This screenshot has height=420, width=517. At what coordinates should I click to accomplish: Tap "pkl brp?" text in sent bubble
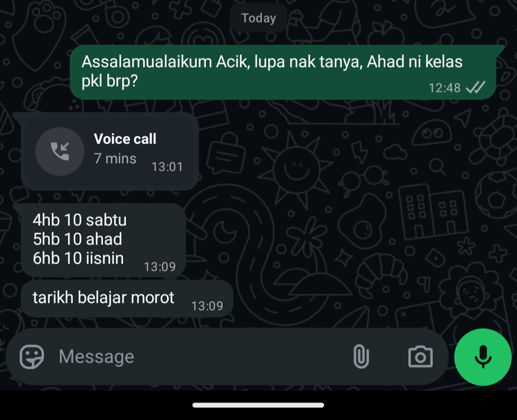pyautogui.click(x=110, y=81)
